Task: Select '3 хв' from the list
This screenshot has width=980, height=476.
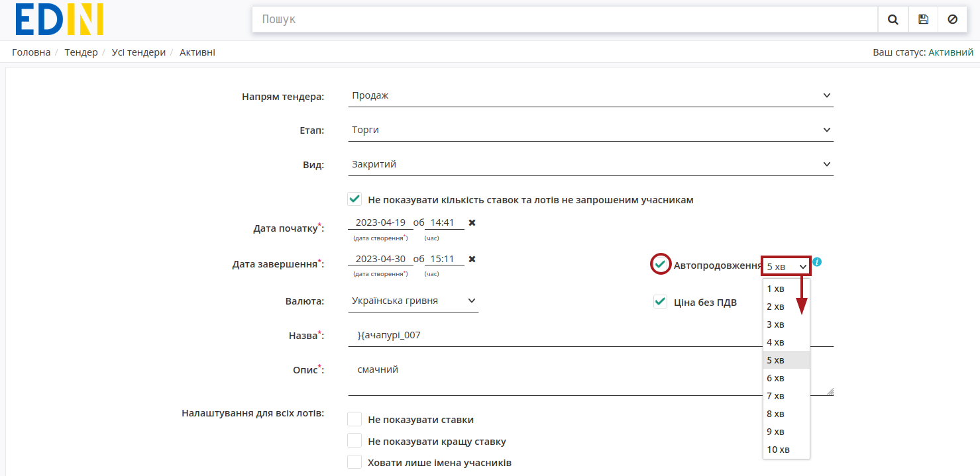Action: (787, 324)
